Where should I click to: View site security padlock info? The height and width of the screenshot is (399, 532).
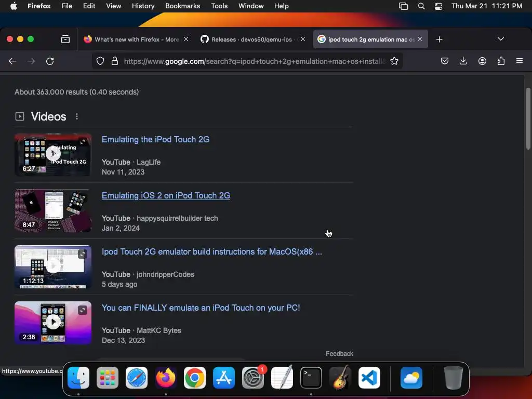point(115,61)
